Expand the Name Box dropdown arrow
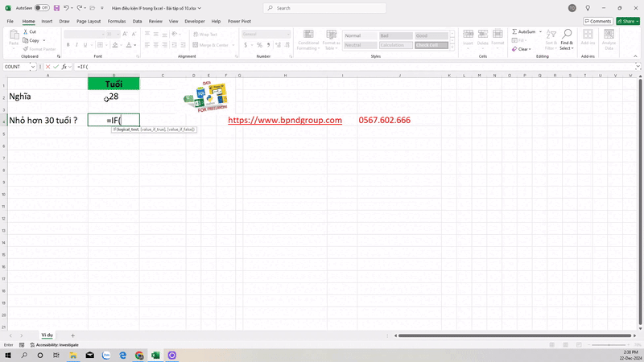 pos(32,67)
